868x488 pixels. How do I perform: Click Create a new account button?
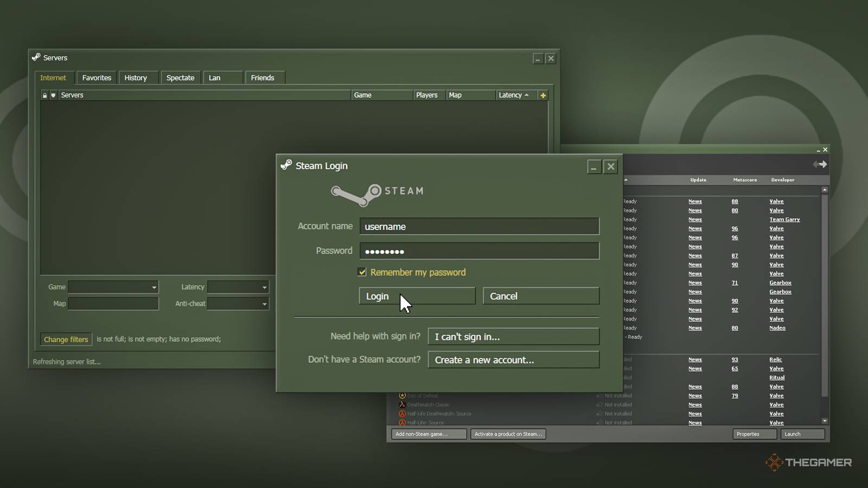513,360
